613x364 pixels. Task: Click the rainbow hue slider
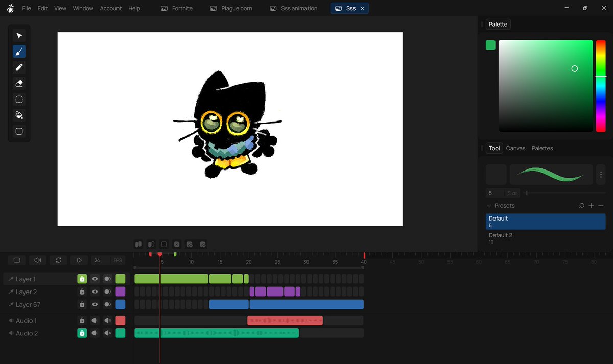(601, 86)
